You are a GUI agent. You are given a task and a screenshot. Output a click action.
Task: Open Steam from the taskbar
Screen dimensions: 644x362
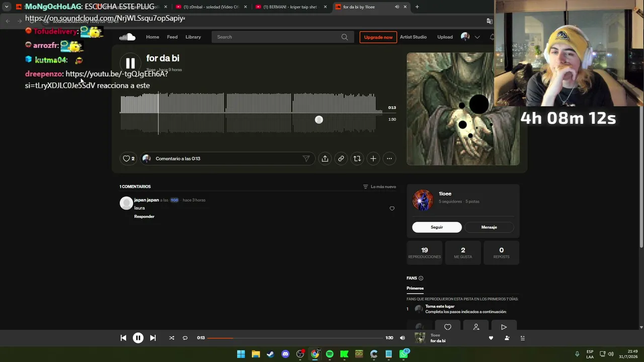(x=270, y=354)
